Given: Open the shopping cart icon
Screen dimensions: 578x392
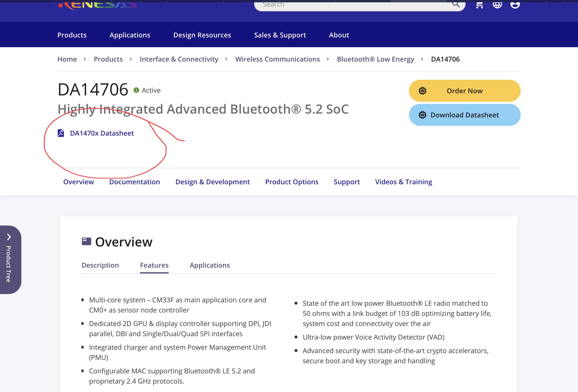Looking at the screenshot, I should click(479, 4).
